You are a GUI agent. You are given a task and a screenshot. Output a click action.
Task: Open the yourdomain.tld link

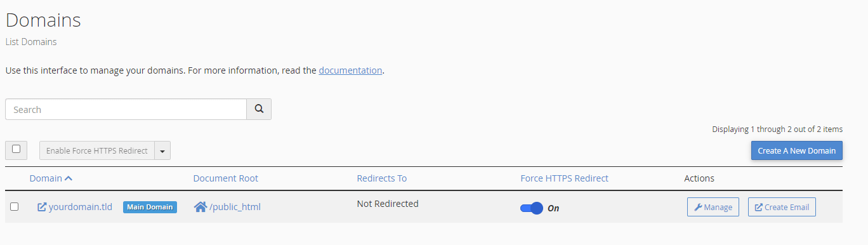pos(81,207)
